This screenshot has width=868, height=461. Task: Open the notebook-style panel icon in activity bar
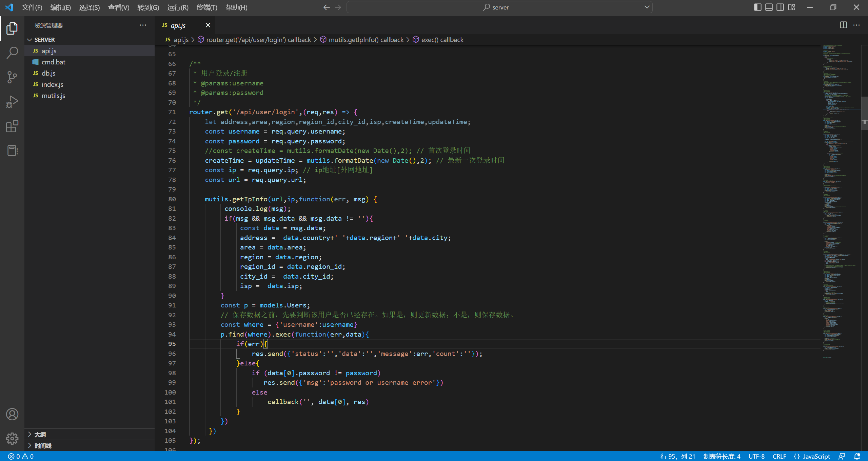(x=12, y=151)
